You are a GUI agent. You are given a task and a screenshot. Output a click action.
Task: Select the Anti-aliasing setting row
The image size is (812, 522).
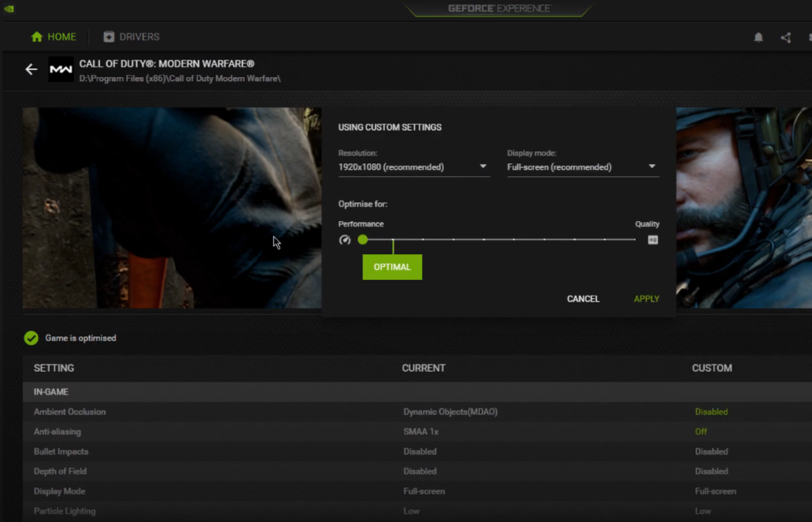(57, 432)
